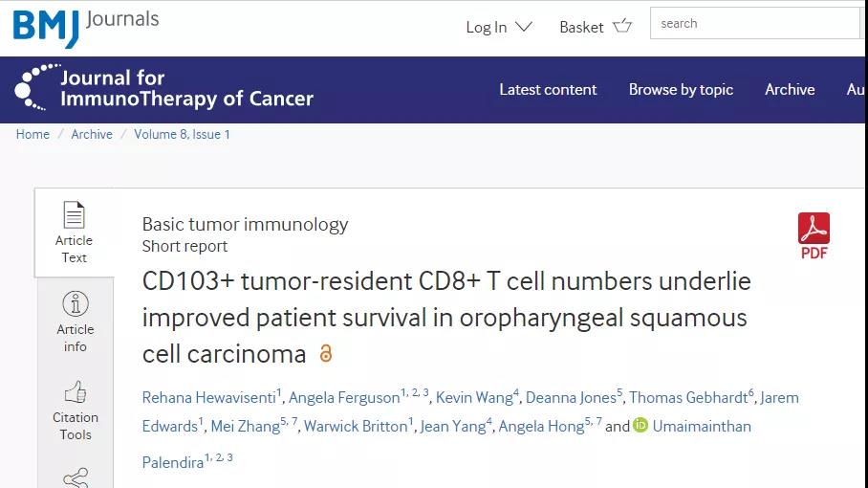The image size is (868, 488).
Task: Go to Home breadcrumb link
Action: [x=33, y=135]
